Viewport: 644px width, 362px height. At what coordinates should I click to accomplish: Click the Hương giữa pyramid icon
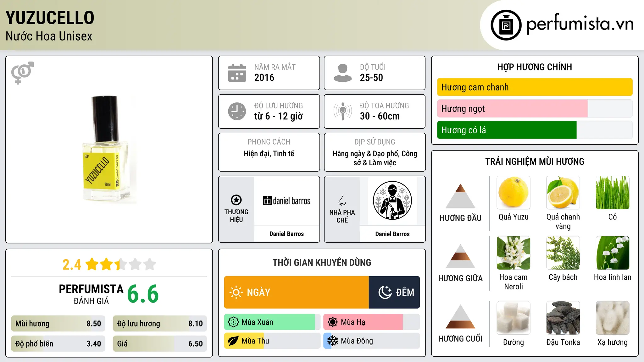pyautogui.click(x=460, y=256)
